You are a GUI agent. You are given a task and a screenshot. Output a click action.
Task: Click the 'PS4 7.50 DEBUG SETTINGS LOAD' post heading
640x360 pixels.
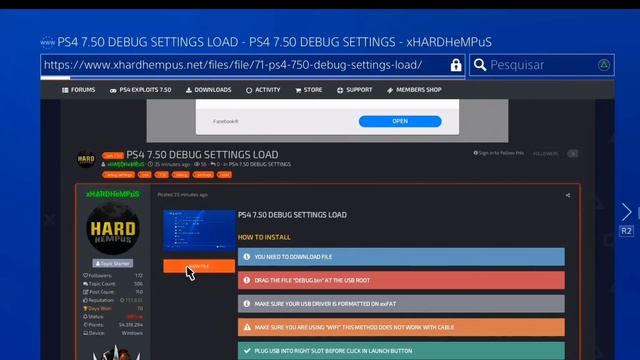click(292, 215)
